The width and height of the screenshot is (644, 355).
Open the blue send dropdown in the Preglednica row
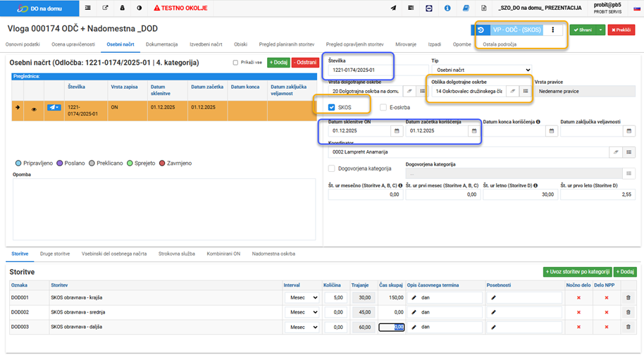pos(54,108)
